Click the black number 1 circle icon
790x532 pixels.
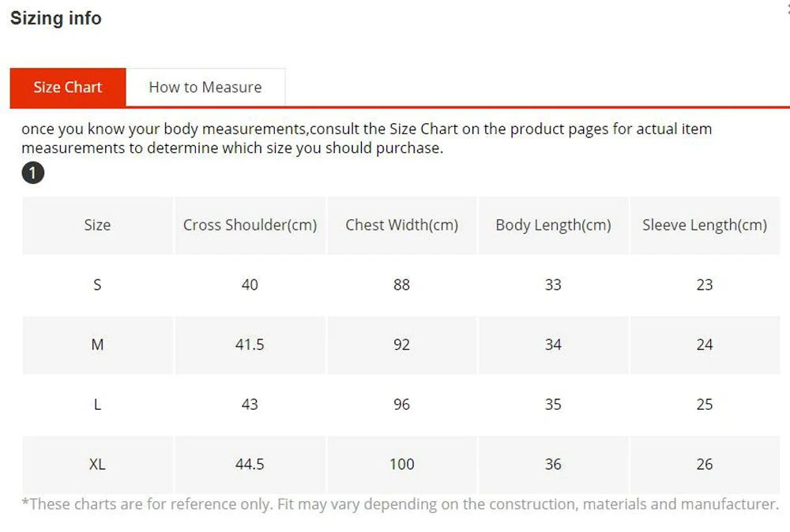(33, 173)
